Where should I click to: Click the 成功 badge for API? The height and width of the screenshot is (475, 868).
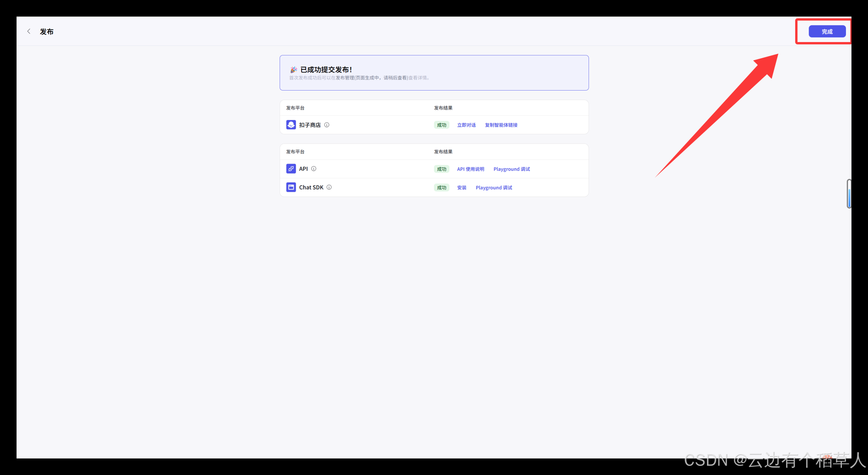click(441, 169)
